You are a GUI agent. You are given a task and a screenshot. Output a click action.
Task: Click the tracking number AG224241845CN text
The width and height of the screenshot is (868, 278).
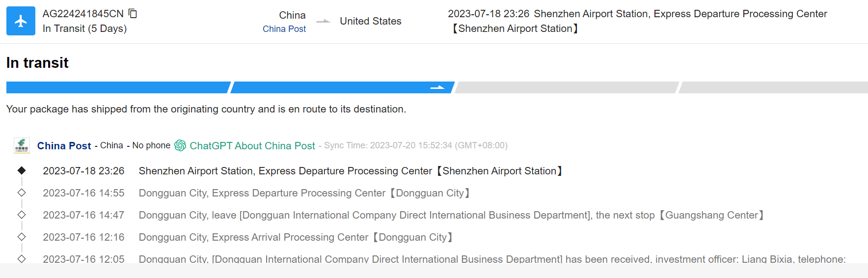(x=83, y=14)
